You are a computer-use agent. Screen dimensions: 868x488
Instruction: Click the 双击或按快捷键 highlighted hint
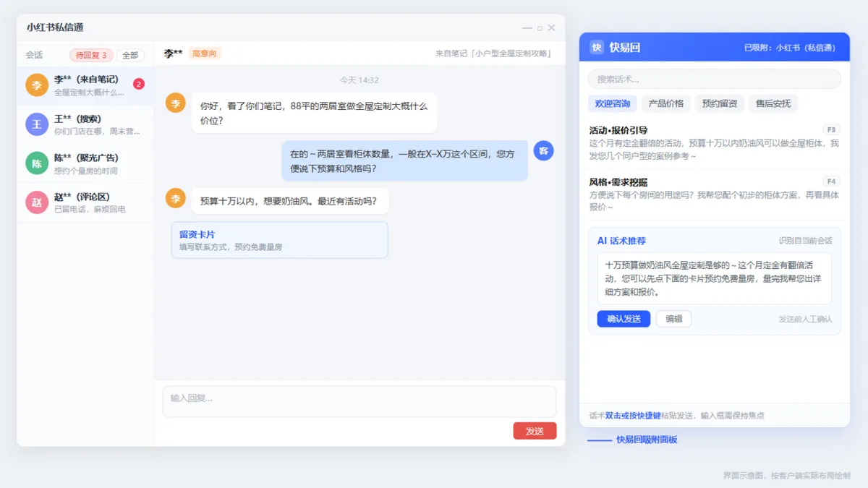633,415
